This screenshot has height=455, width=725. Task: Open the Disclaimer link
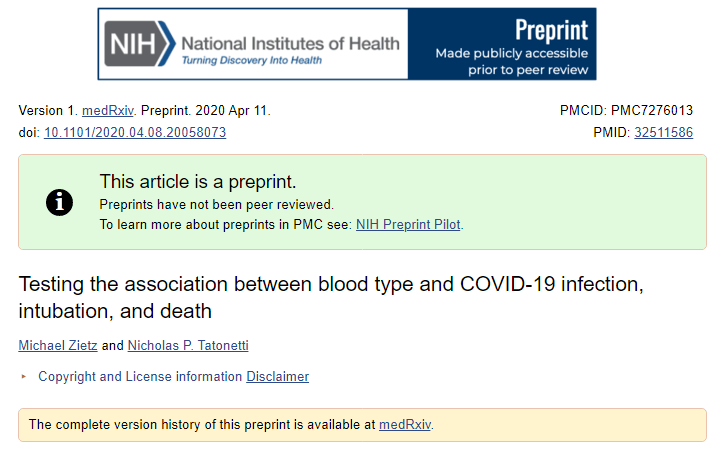[x=277, y=377]
